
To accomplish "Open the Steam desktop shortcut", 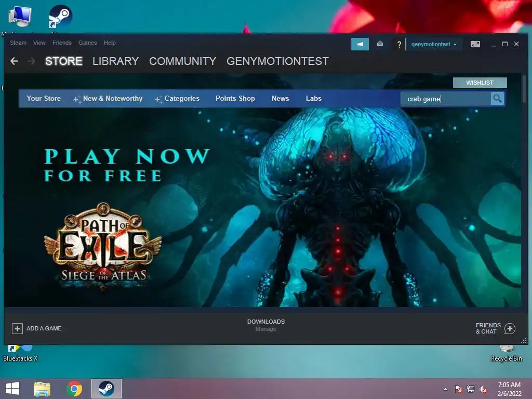I will click(x=60, y=16).
